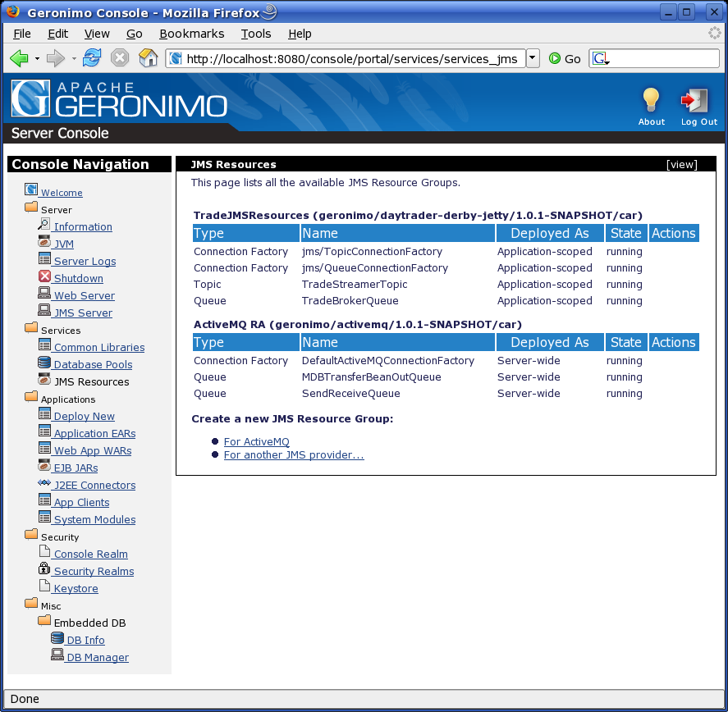Click the DB Manager computer icon
This screenshot has width=728, height=712.
point(57,655)
